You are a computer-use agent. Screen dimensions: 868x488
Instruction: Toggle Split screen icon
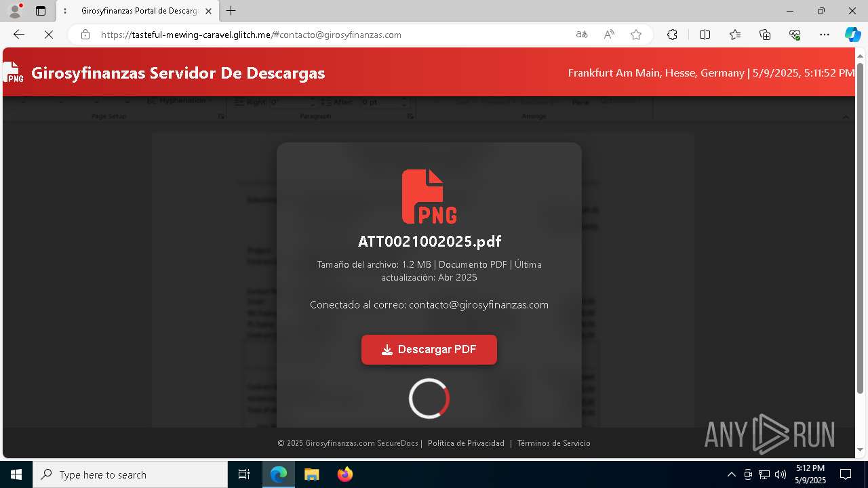pos(705,35)
